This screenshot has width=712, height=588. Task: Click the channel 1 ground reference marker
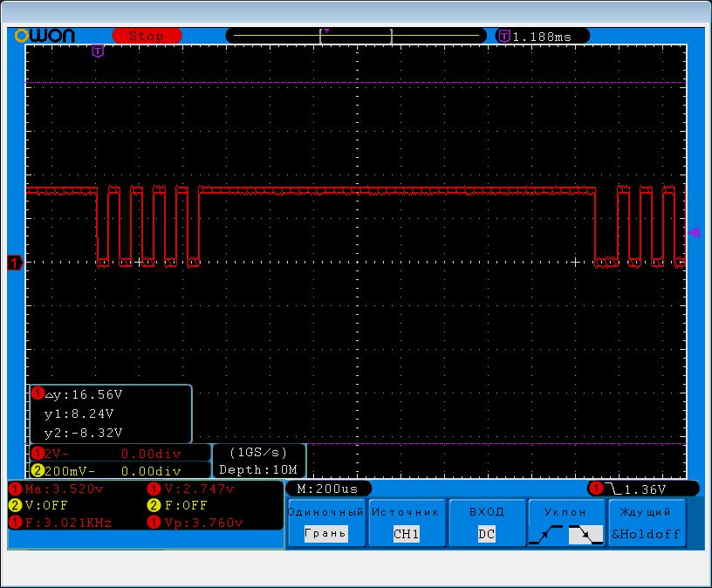coord(14,262)
